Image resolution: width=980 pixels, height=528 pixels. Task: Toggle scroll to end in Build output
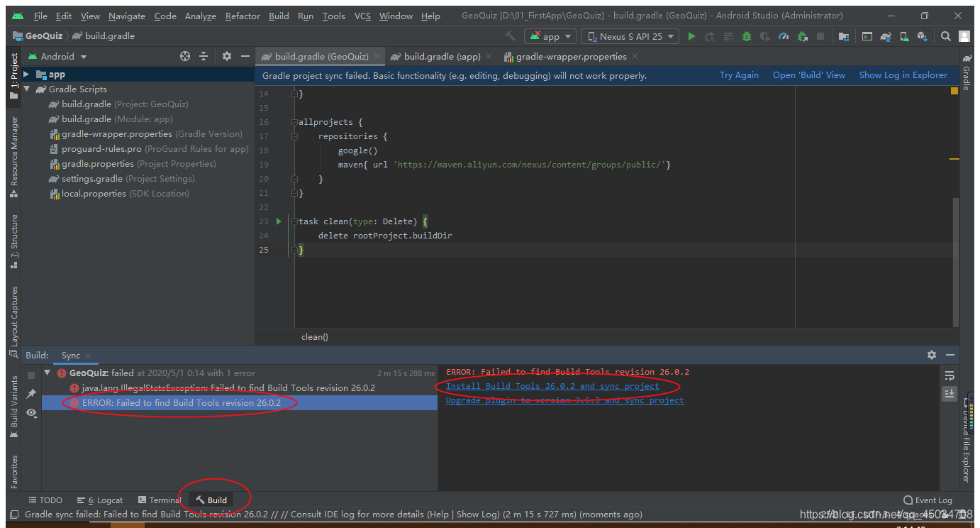(950, 393)
